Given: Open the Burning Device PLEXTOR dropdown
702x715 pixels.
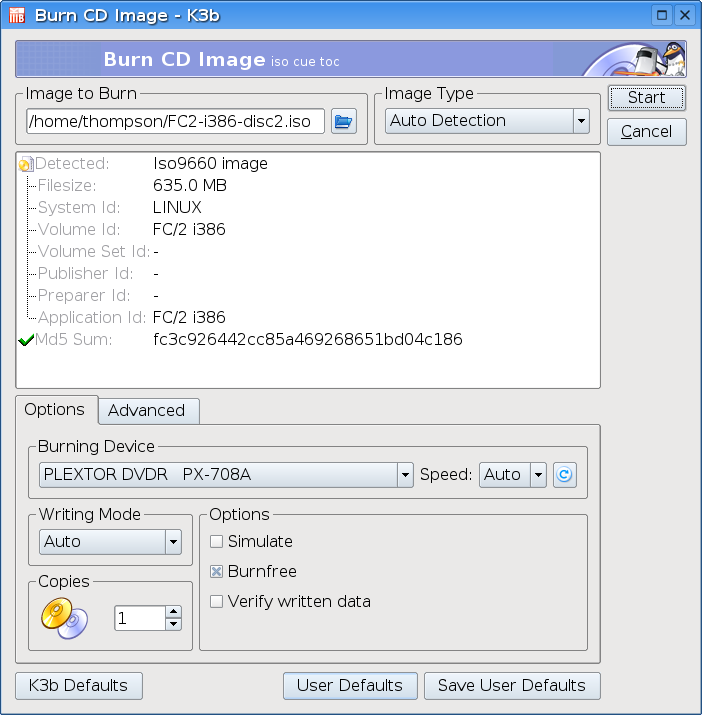Looking at the screenshot, I should click(x=226, y=475).
